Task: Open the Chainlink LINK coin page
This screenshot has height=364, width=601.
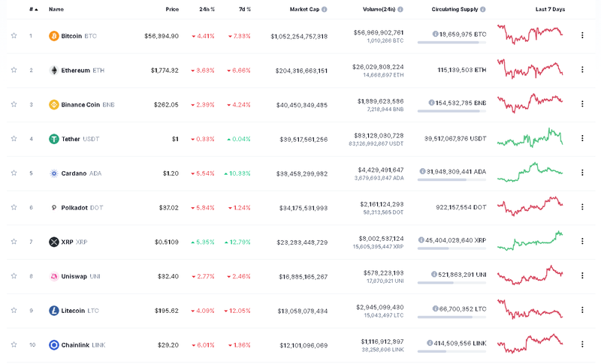Action: pos(83,345)
